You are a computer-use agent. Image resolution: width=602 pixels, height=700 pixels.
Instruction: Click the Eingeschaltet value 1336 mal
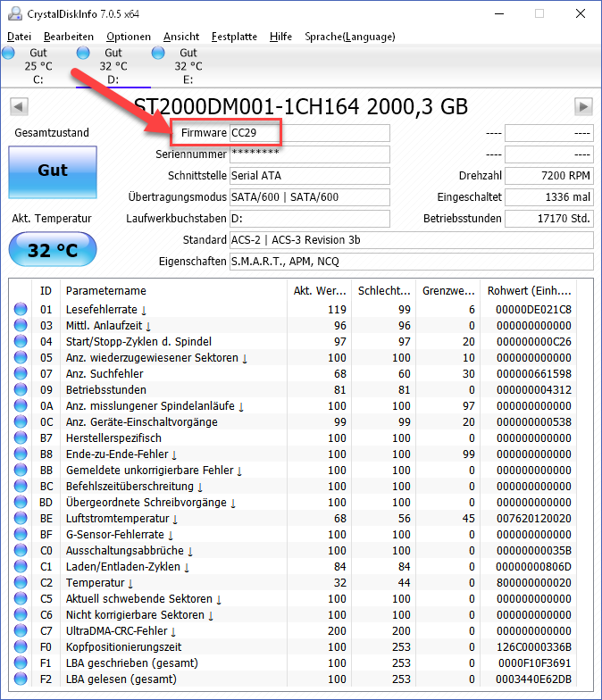click(x=548, y=197)
